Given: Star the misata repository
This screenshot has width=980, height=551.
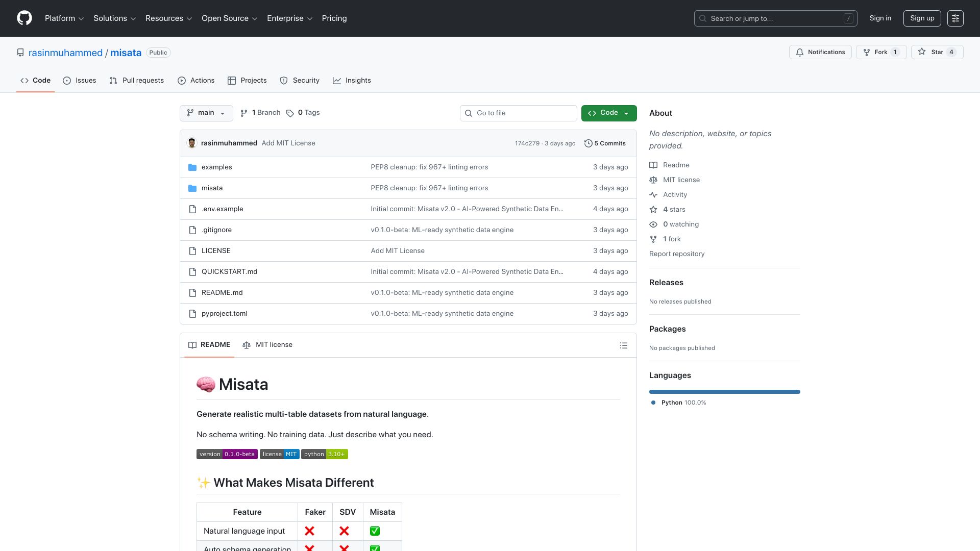Looking at the screenshot, I should (x=937, y=52).
